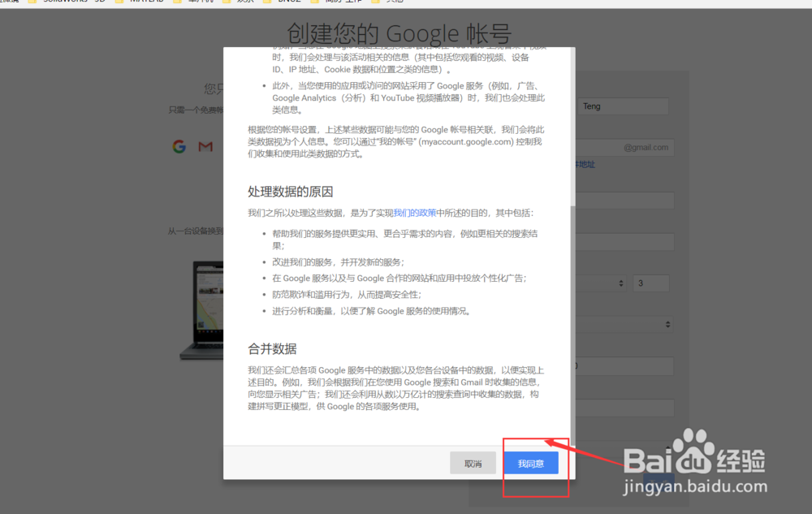This screenshot has height=514, width=812.
Task: Click bullet about 投放个性化广告
Action: click(x=400, y=278)
